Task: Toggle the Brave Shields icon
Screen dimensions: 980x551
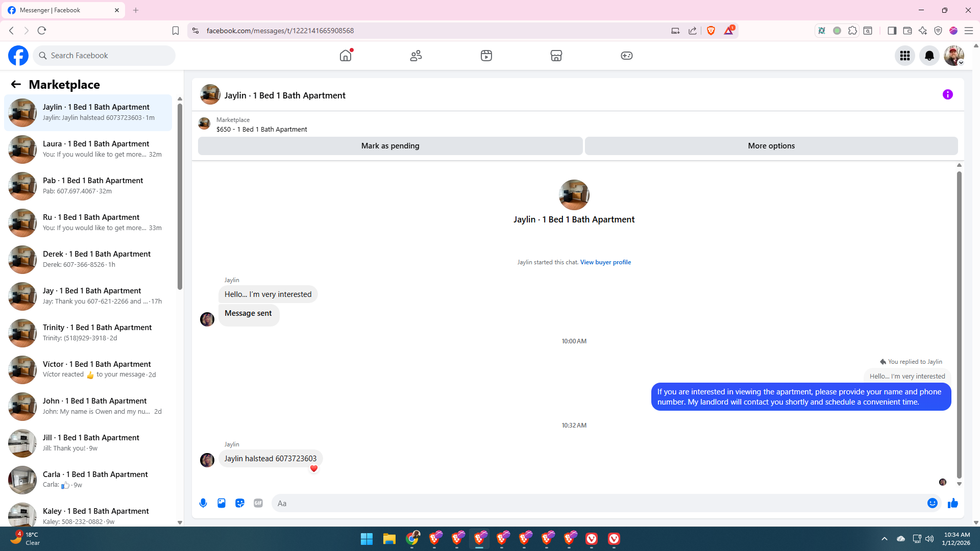Action: tap(710, 31)
